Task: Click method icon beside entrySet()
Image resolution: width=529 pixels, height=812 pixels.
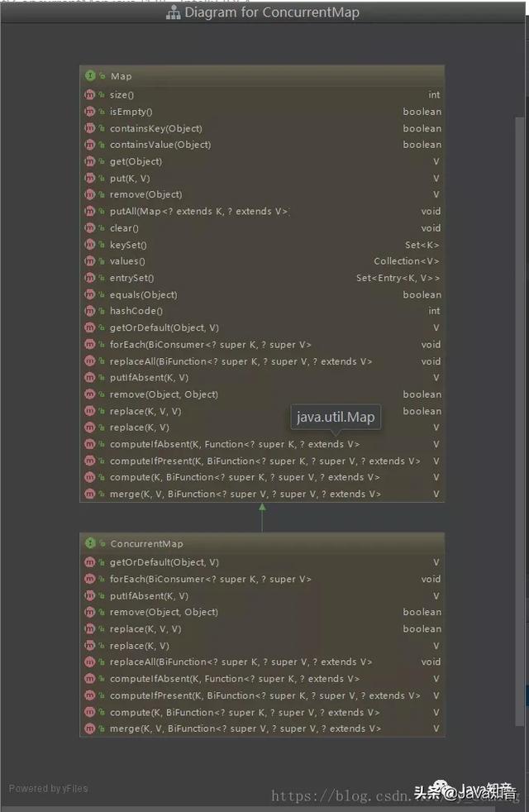Action: click(89, 278)
